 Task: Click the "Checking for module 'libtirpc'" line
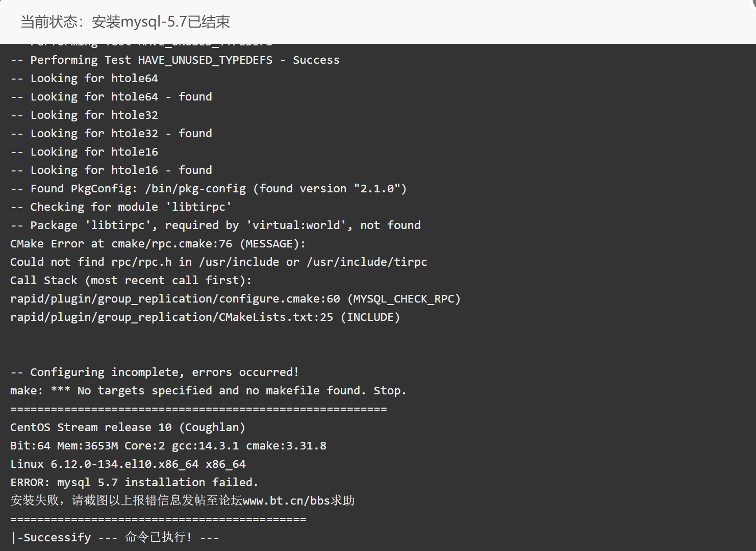[121, 207]
